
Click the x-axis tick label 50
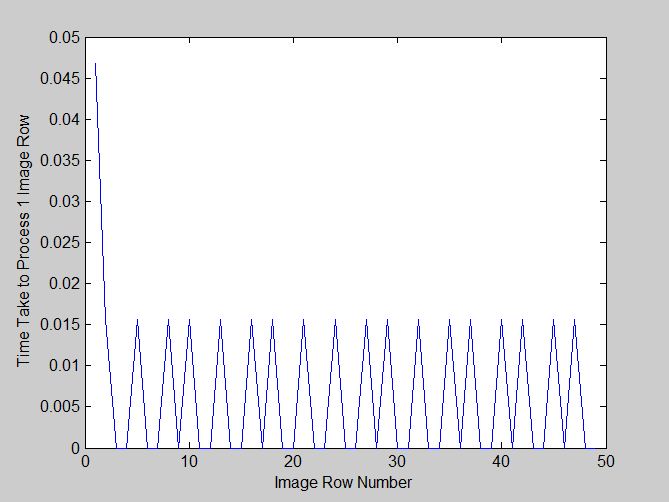point(604,461)
